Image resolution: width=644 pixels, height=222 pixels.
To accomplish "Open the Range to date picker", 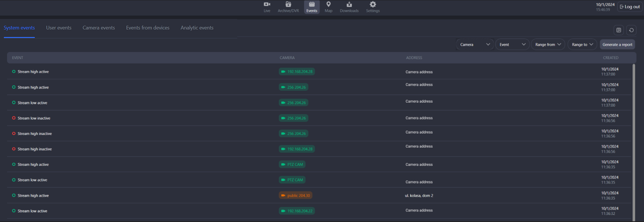I will tap(582, 45).
